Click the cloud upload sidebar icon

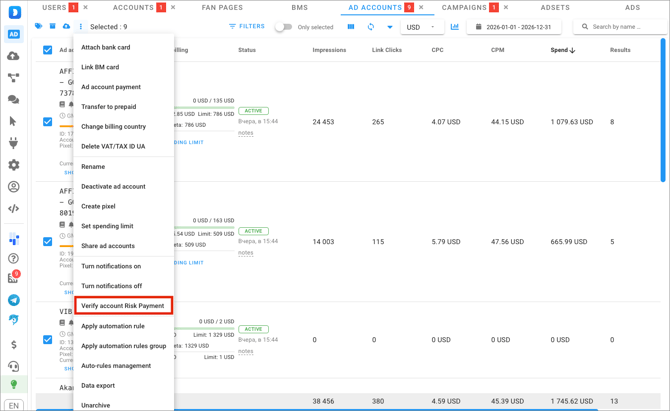13,56
